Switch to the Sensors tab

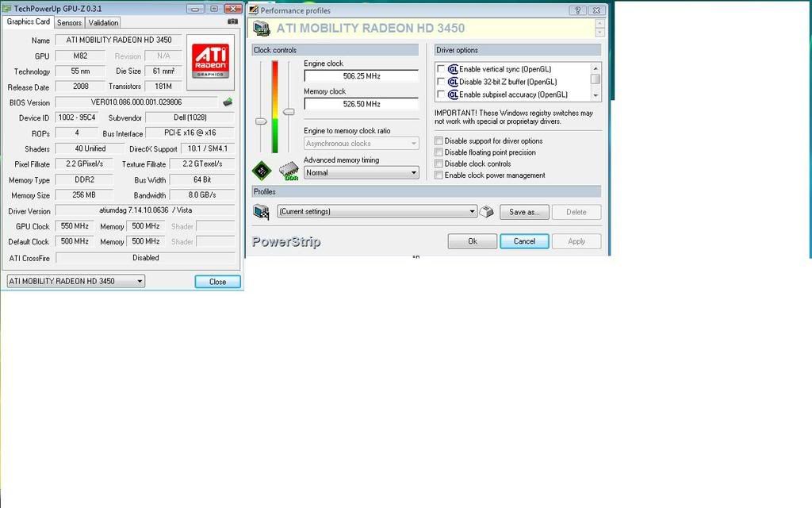(x=69, y=23)
